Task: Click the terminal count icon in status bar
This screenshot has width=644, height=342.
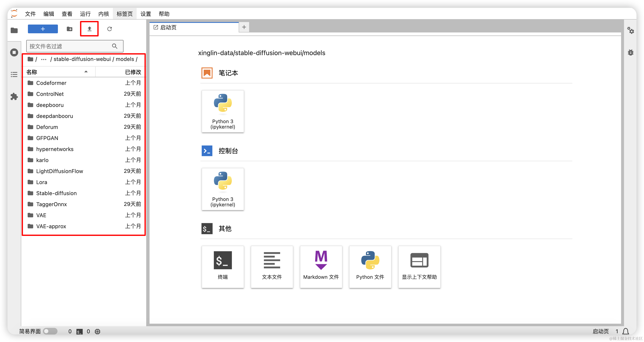Action: (80, 332)
